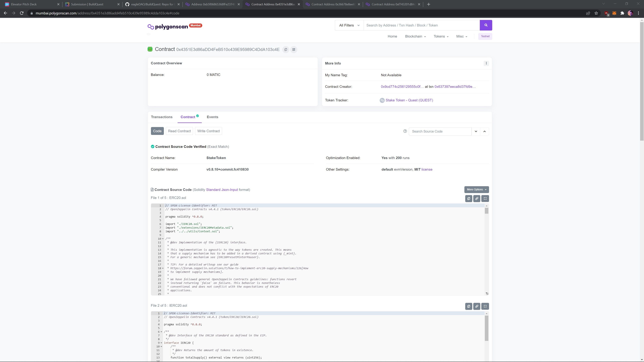Open a new browser tab
This screenshot has width=644, height=362.
click(x=428, y=4)
